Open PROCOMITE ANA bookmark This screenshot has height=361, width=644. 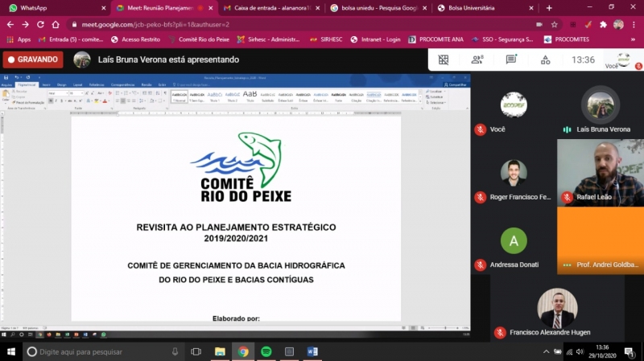(436, 39)
